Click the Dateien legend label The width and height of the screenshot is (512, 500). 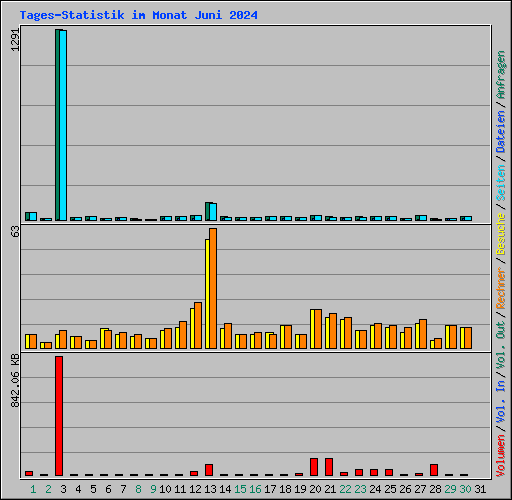pos(501,132)
